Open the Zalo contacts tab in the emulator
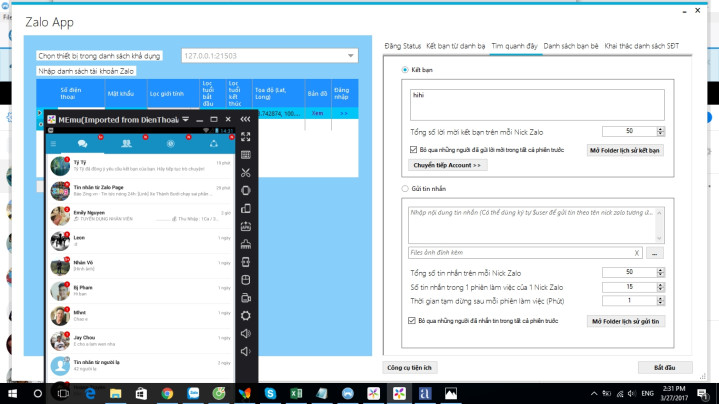Screen dimensions: 719x404 [x=126, y=144]
